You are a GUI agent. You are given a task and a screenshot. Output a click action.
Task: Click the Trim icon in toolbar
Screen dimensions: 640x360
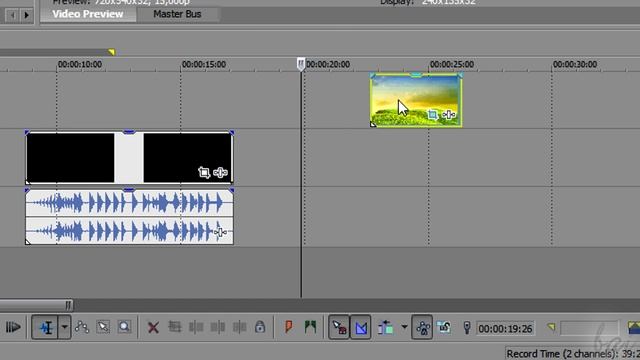[175, 327]
